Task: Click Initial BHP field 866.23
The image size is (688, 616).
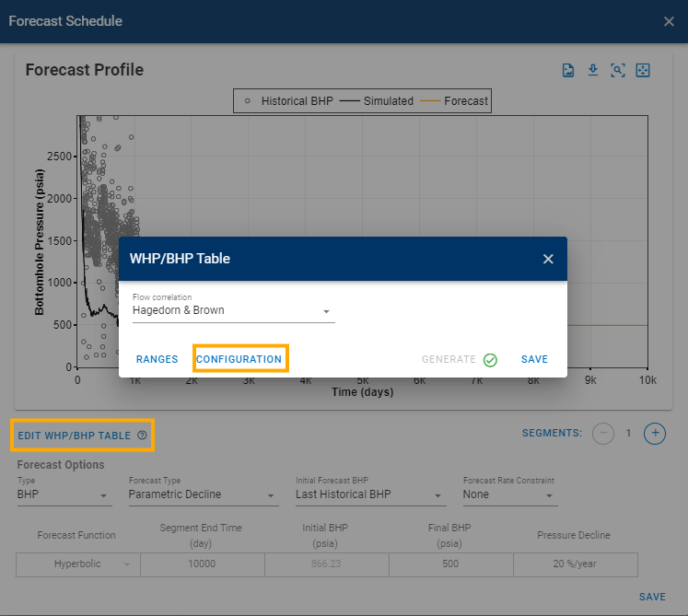Action: (x=326, y=564)
